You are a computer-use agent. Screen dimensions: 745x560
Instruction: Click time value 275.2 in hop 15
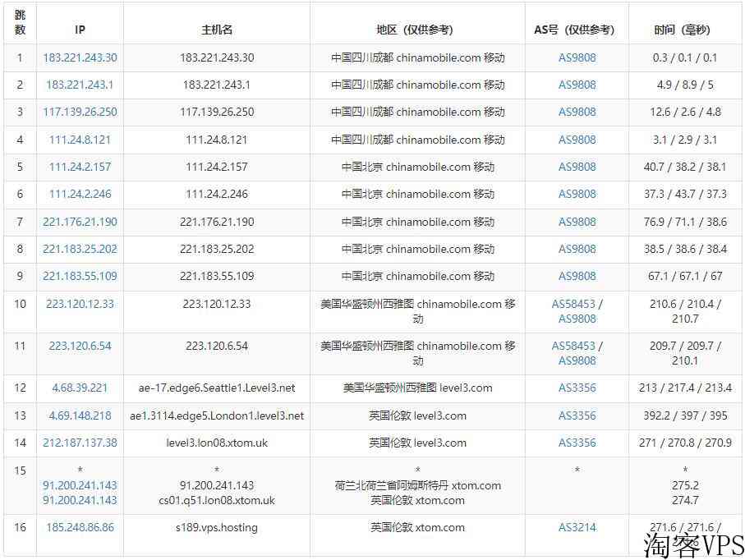pos(685,485)
